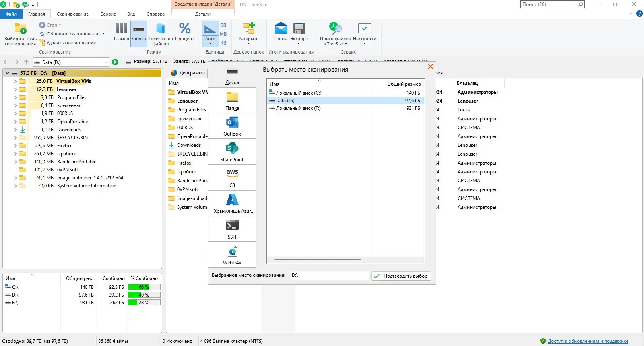Sort dialog list by Общий размер column
This screenshot has height=346, width=644.
(x=404, y=84)
